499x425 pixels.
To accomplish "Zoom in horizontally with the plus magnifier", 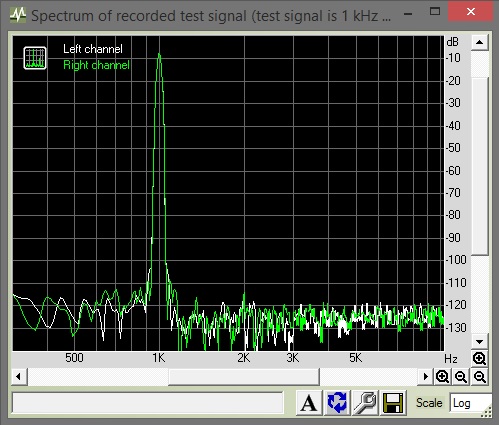I will point(442,377).
